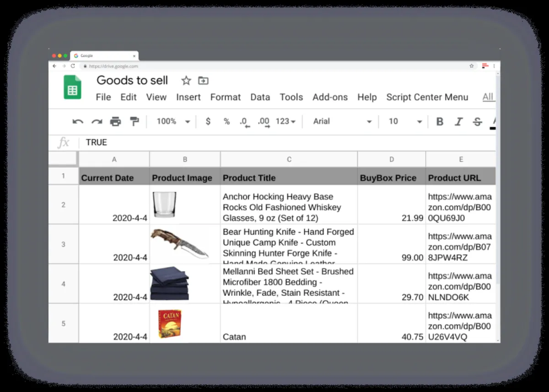
Task: Open the Format menu
Action: (x=226, y=97)
